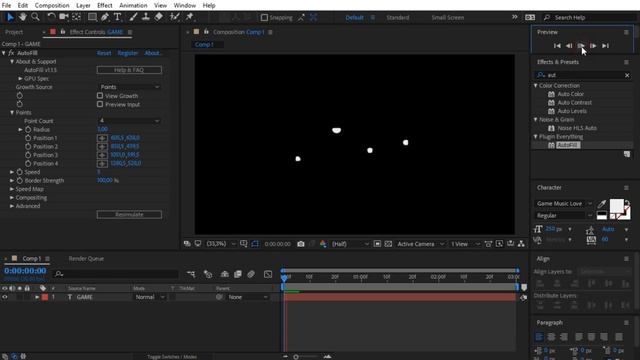Open resolution Half dropdown
The width and height of the screenshot is (640, 360).
click(x=350, y=244)
